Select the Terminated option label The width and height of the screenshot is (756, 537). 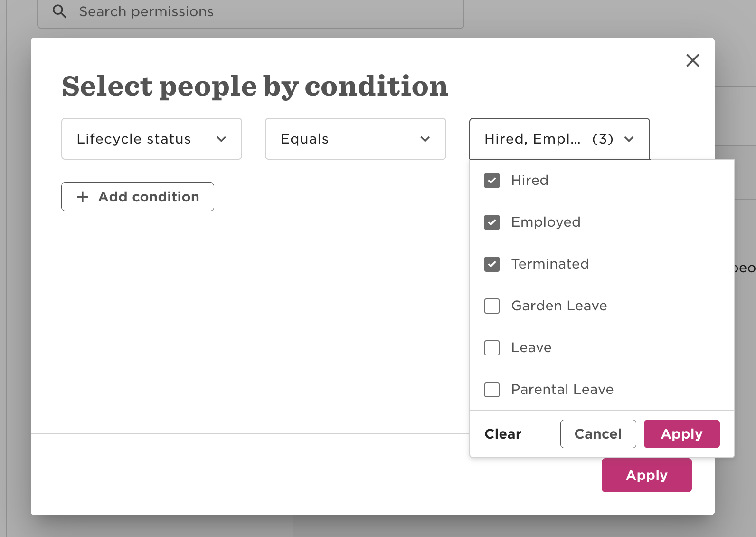[550, 264]
